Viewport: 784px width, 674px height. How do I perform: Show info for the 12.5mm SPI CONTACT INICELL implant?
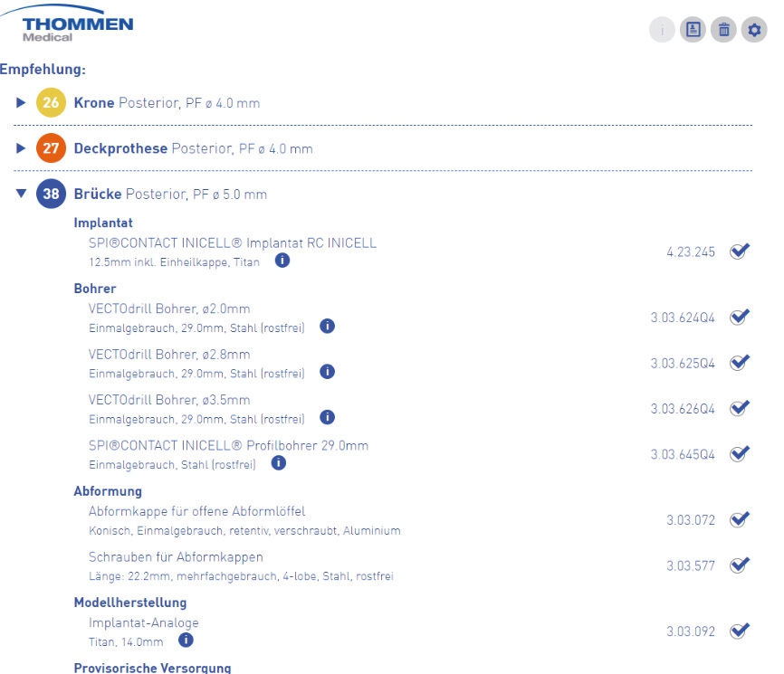(282, 261)
